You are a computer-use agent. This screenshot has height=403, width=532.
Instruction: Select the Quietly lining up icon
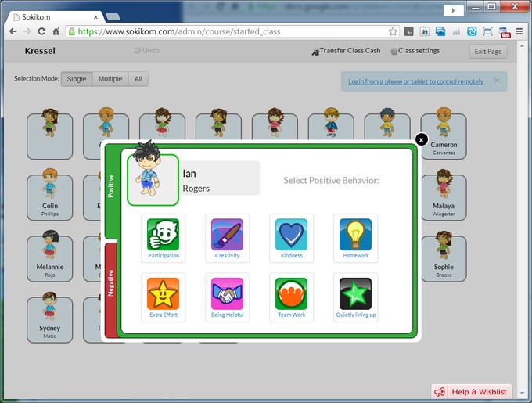(x=355, y=297)
